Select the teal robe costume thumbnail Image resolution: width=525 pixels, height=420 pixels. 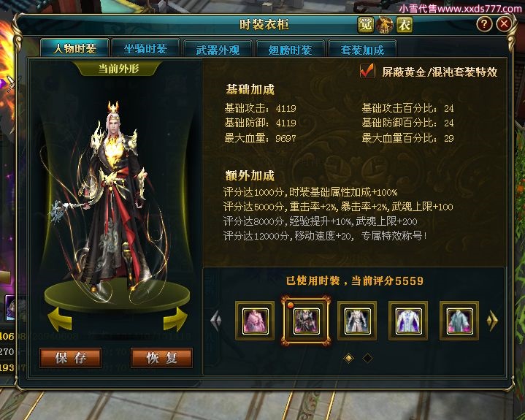(x=459, y=321)
